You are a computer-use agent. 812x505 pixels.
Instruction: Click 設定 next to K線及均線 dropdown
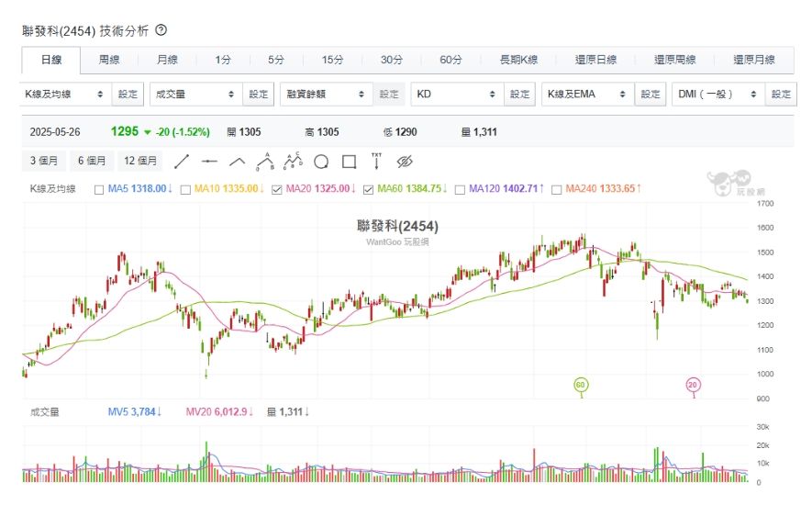tap(128, 94)
